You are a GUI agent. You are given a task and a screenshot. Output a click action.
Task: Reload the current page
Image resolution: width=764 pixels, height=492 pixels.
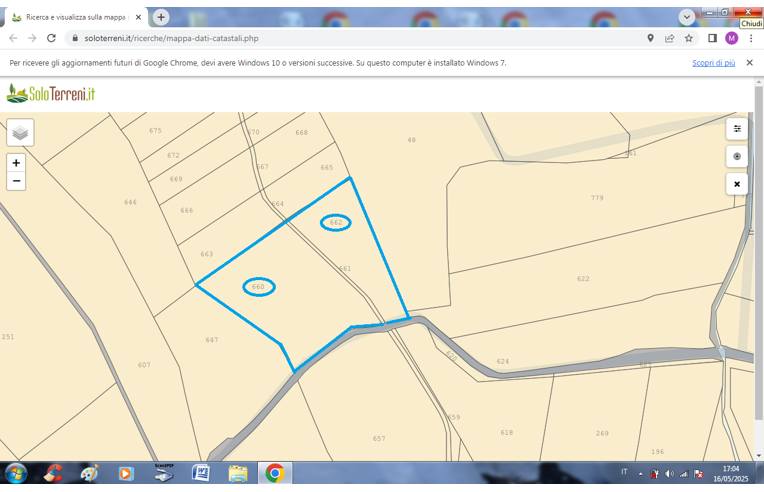51,38
